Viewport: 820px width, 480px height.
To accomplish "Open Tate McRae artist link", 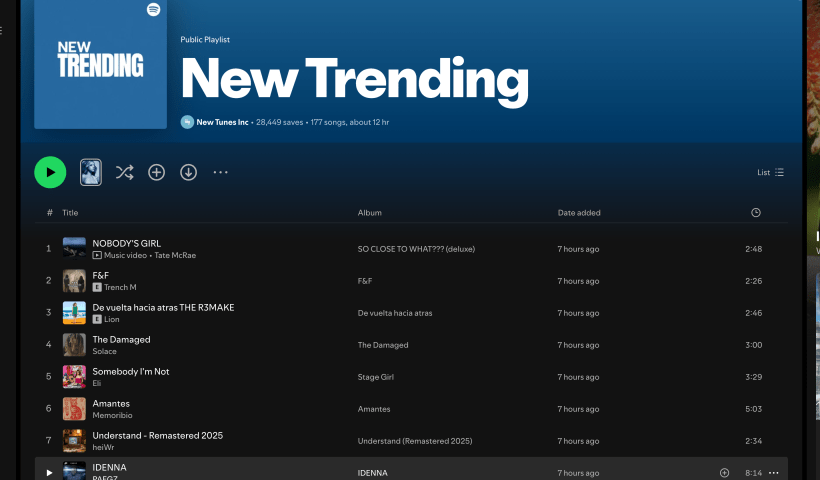I will click(175, 255).
